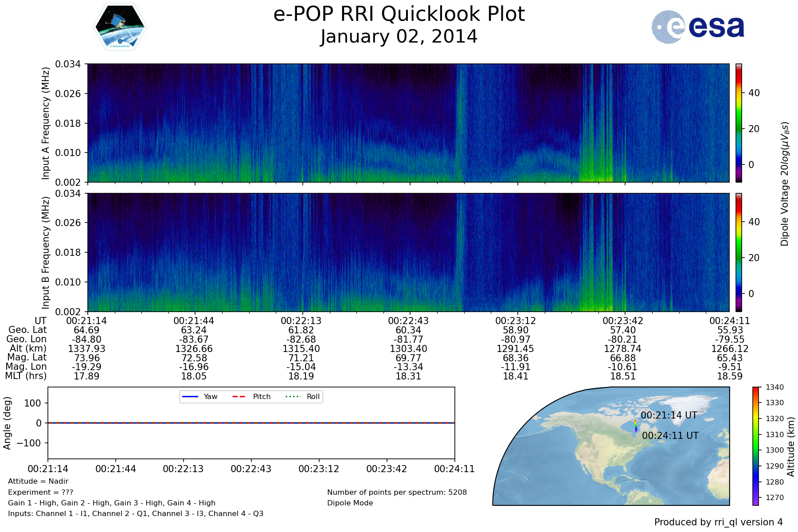Click the Geo. Lon value '-80.21'
The image size is (798, 532).
coord(623,340)
